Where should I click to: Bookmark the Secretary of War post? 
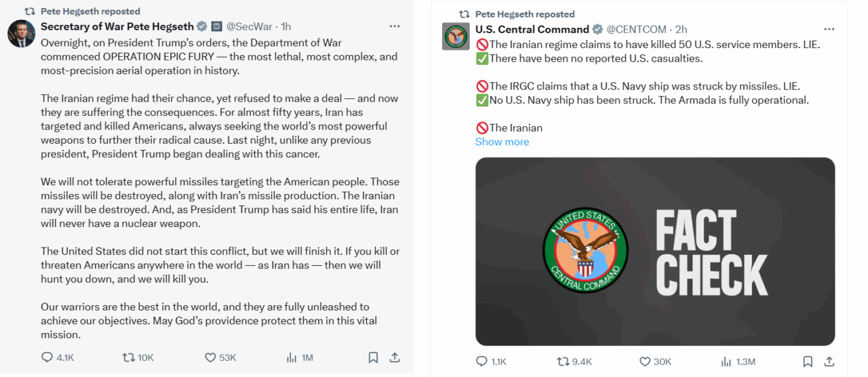(373, 357)
